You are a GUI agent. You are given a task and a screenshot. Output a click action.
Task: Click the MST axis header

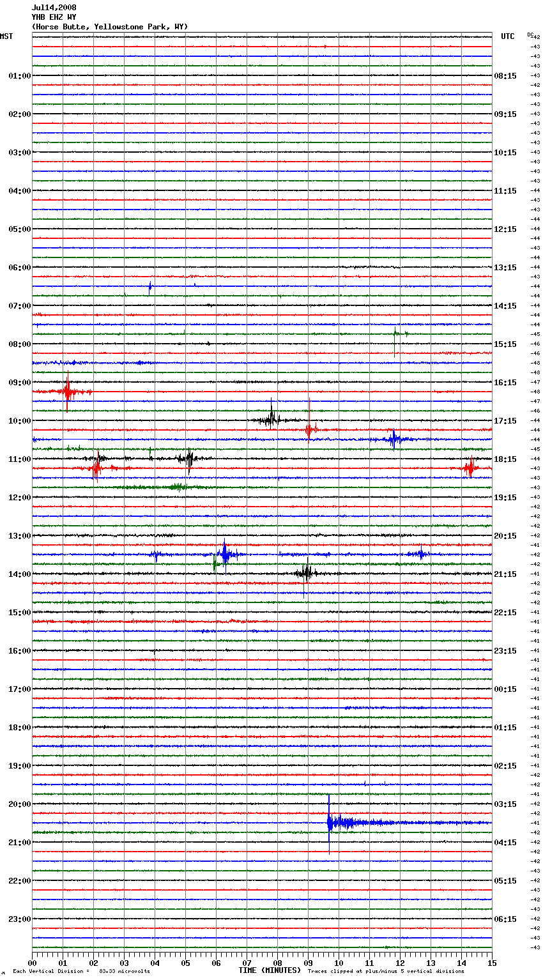point(6,36)
